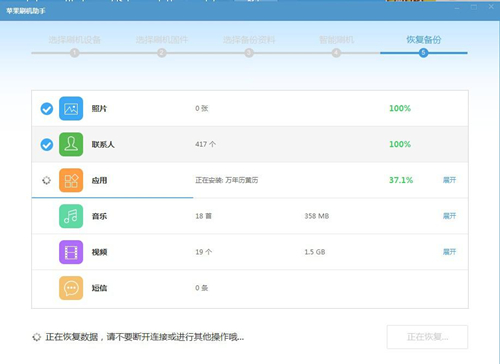Image resolution: width=500 pixels, height=364 pixels.
Task: Click the loading spinner in Apps row
Action: (x=46, y=180)
